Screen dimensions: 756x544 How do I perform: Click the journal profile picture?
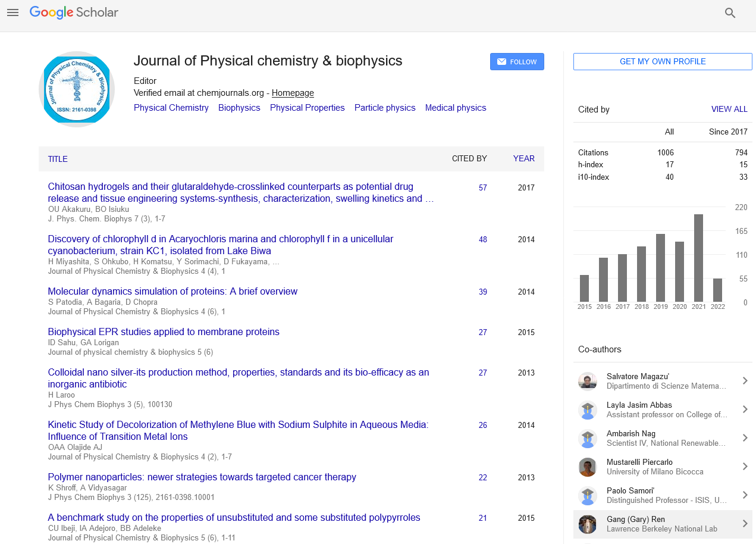[x=77, y=89]
